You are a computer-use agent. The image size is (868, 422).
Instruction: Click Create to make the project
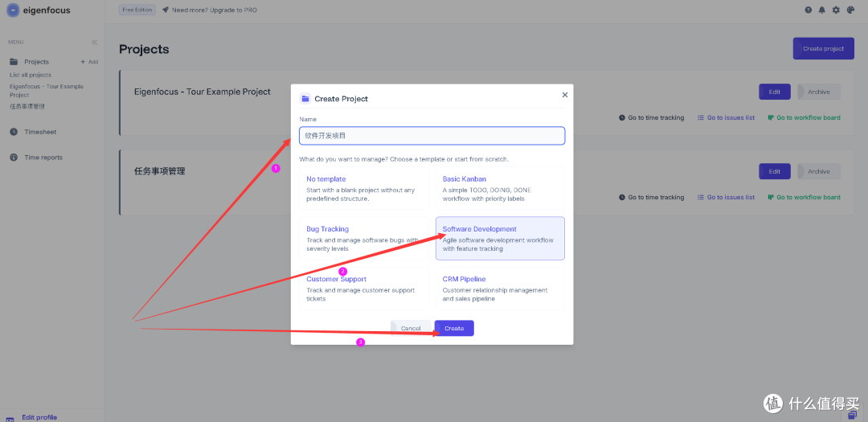point(454,328)
